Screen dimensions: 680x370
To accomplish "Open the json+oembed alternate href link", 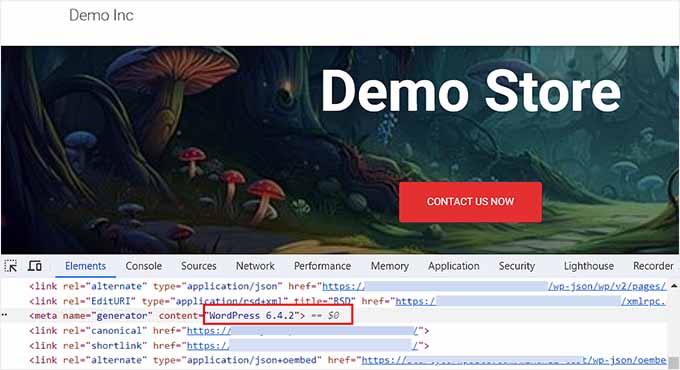I will [514, 360].
